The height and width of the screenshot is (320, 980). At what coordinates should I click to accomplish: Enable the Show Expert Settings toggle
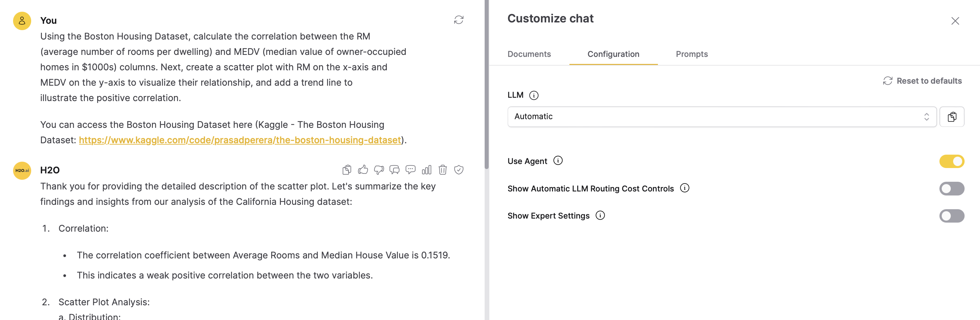[x=952, y=216]
